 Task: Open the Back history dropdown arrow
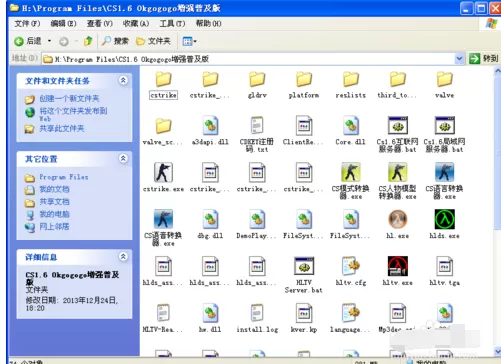(x=49, y=41)
